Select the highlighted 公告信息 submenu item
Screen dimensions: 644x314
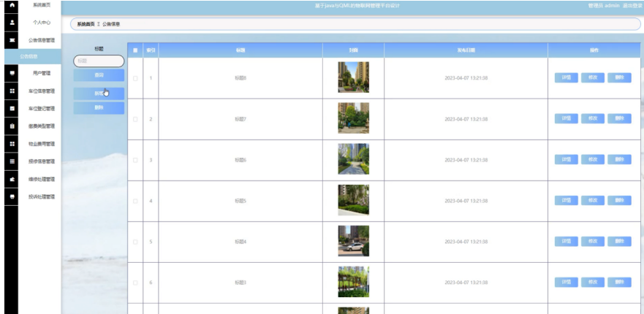33,57
